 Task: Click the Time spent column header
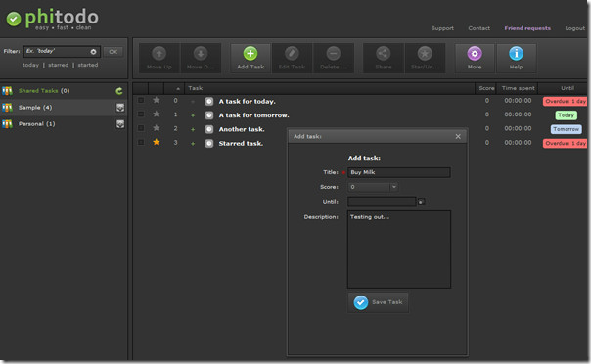pyautogui.click(x=518, y=88)
